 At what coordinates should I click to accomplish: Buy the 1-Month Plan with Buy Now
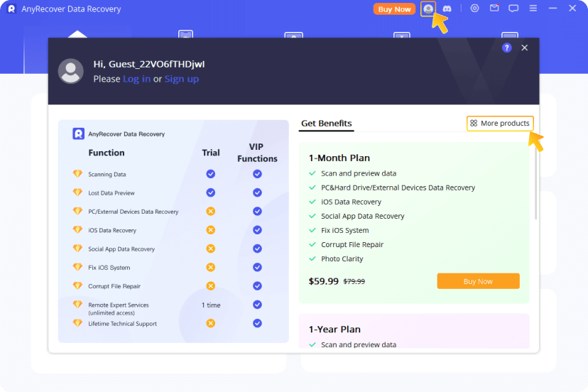pyautogui.click(x=478, y=281)
